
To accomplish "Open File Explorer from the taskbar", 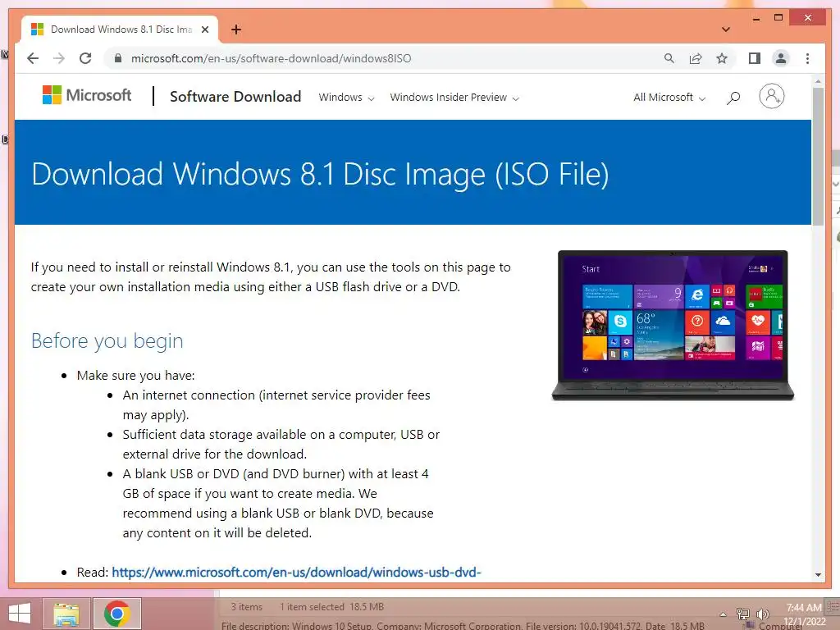I will pyautogui.click(x=66, y=614).
